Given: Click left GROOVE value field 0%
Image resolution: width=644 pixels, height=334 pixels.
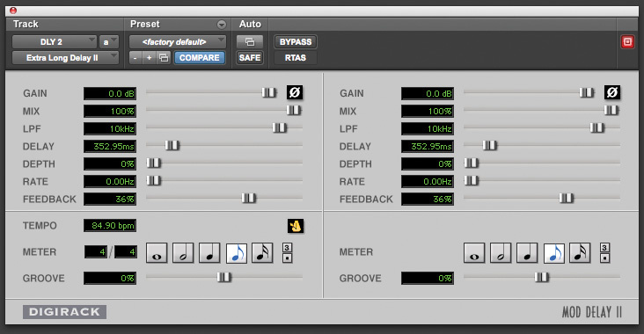Looking at the screenshot, I should pos(110,279).
